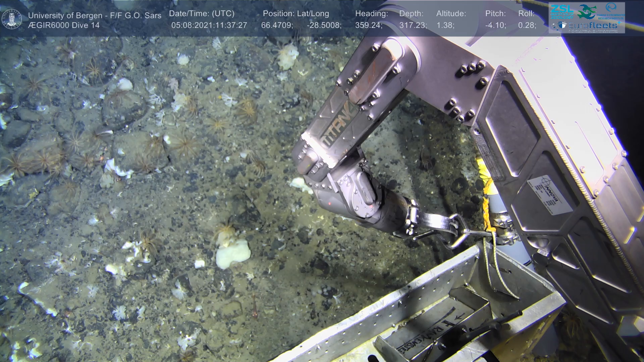Click the longitude value -28.5008
The height and width of the screenshot is (362, 644).
(324, 25)
